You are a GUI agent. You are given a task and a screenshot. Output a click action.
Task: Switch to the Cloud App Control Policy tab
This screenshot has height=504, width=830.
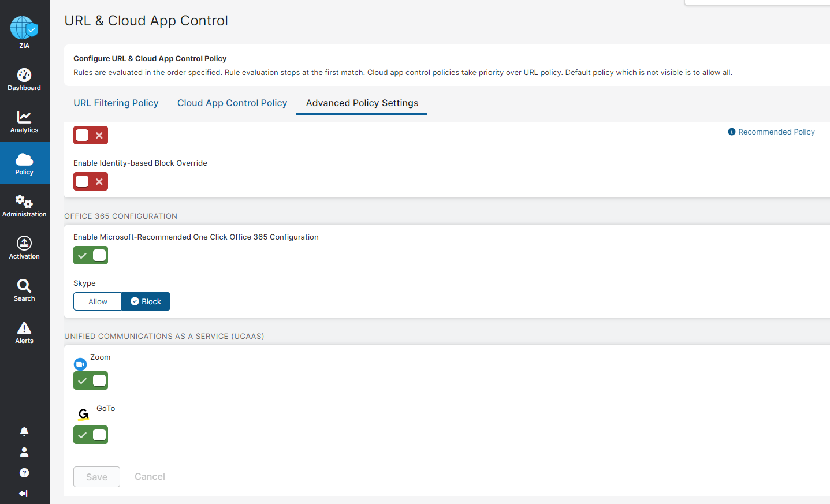232,103
